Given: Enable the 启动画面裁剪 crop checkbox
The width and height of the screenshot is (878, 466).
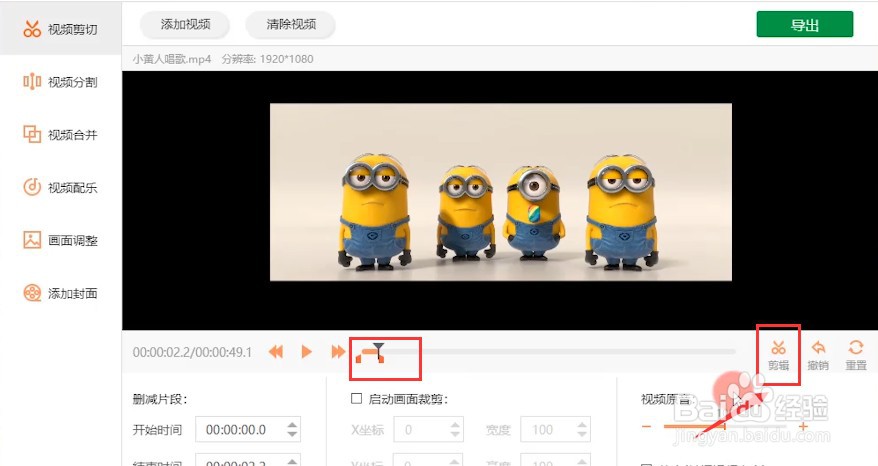Looking at the screenshot, I should (x=356, y=398).
